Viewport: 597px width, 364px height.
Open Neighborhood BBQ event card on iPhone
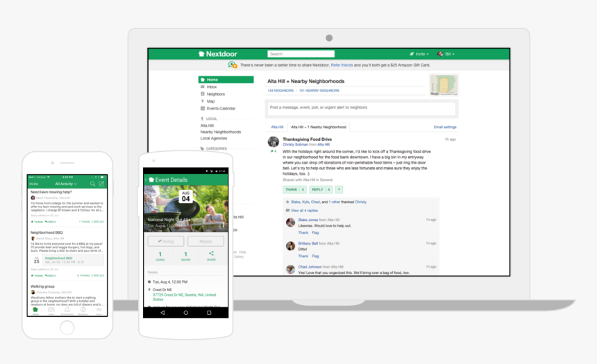tap(67, 260)
